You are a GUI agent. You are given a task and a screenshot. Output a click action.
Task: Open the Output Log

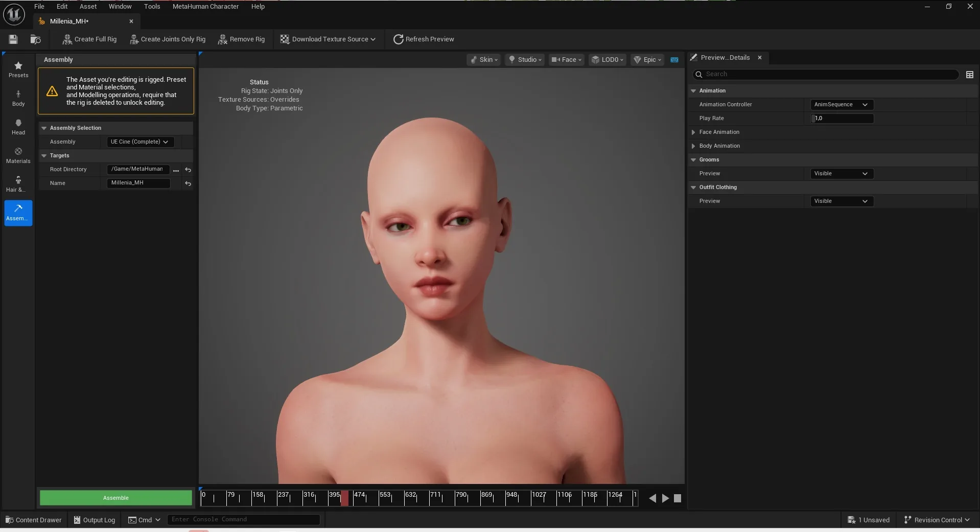[95, 520]
